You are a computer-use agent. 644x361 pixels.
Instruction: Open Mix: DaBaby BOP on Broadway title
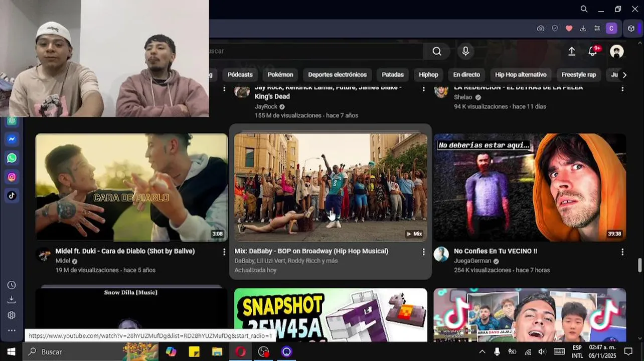point(311,251)
